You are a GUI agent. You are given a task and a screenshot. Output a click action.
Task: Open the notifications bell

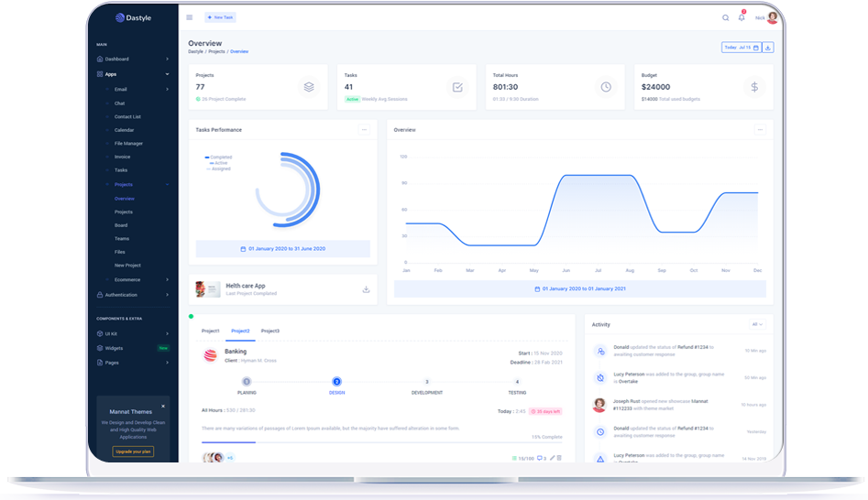coord(742,17)
